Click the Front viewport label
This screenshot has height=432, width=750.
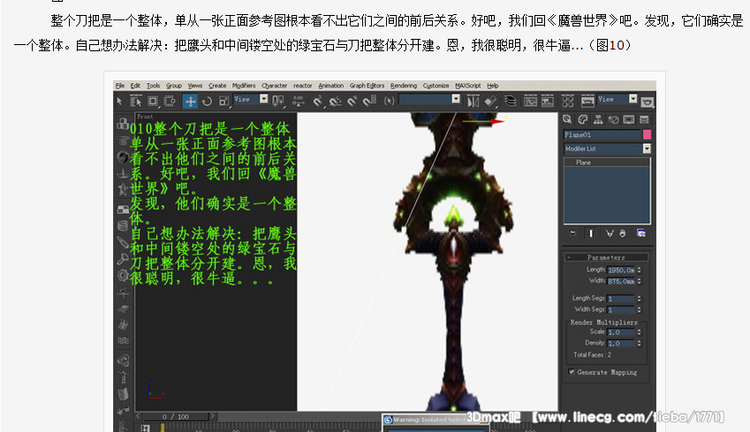[x=145, y=117]
